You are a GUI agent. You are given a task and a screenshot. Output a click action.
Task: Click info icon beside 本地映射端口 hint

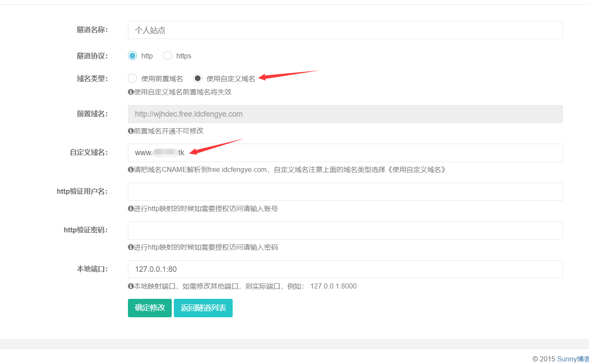click(131, 286)
